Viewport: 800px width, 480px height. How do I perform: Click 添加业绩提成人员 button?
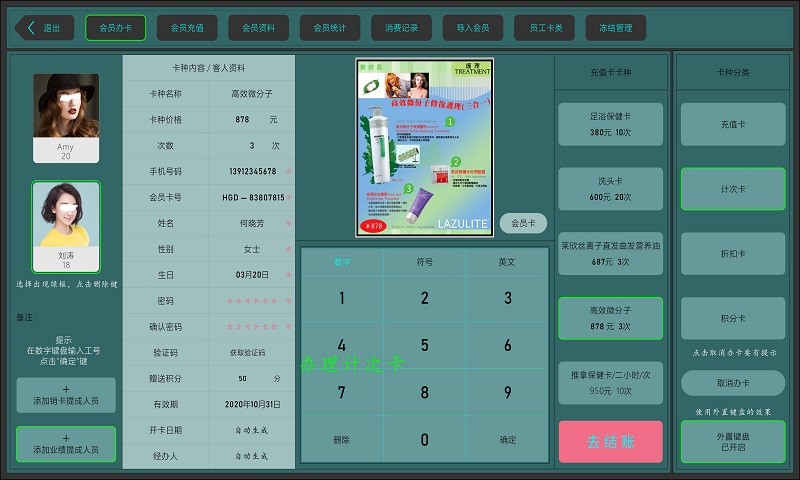coord(66,444)
